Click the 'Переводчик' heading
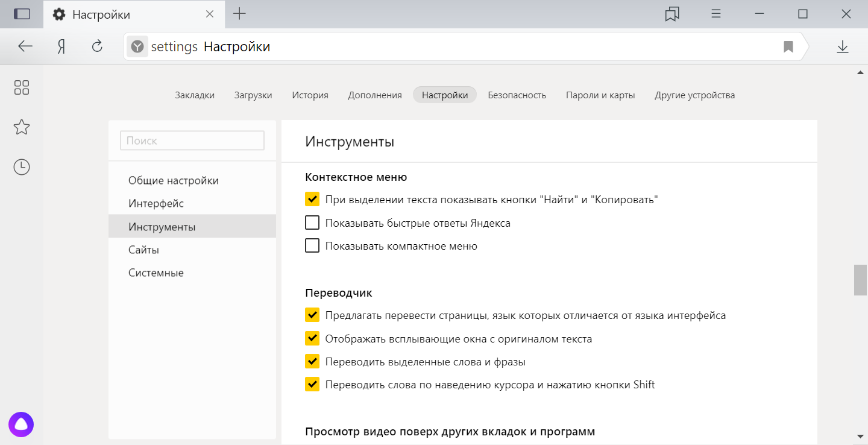This screenshot has height=445, width=868. pos(339,293)
